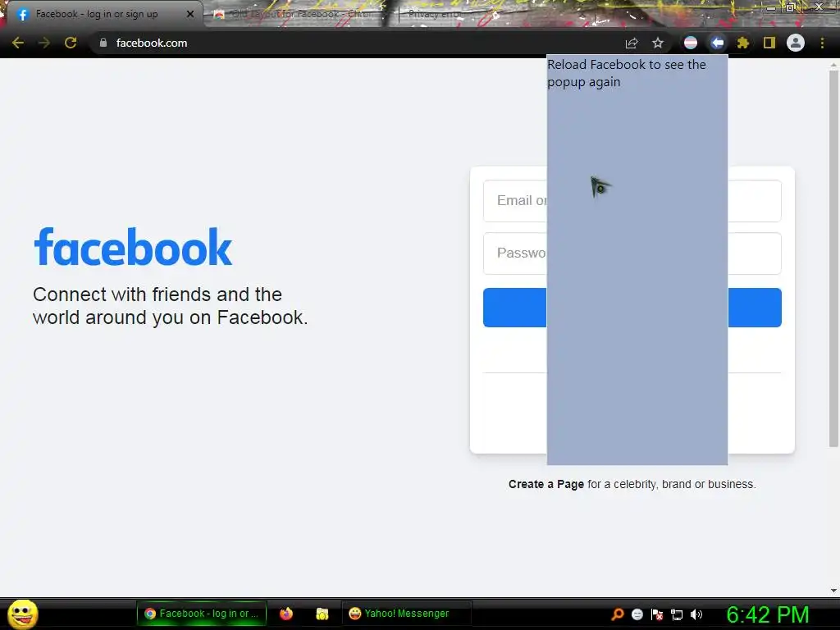Click the orange magnifier tray icon
Viewport: 840px width, 630px height.
pyautogui.click(x=617, y=614)
